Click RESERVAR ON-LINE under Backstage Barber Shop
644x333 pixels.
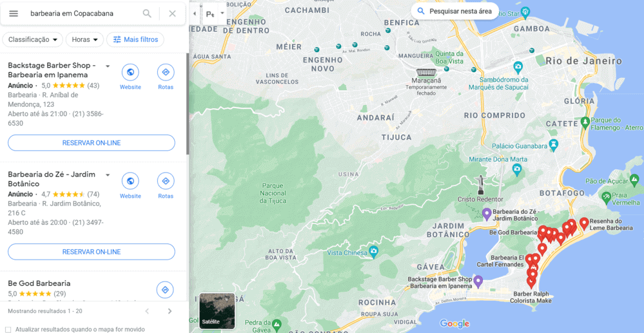click(x=92, y=143)
